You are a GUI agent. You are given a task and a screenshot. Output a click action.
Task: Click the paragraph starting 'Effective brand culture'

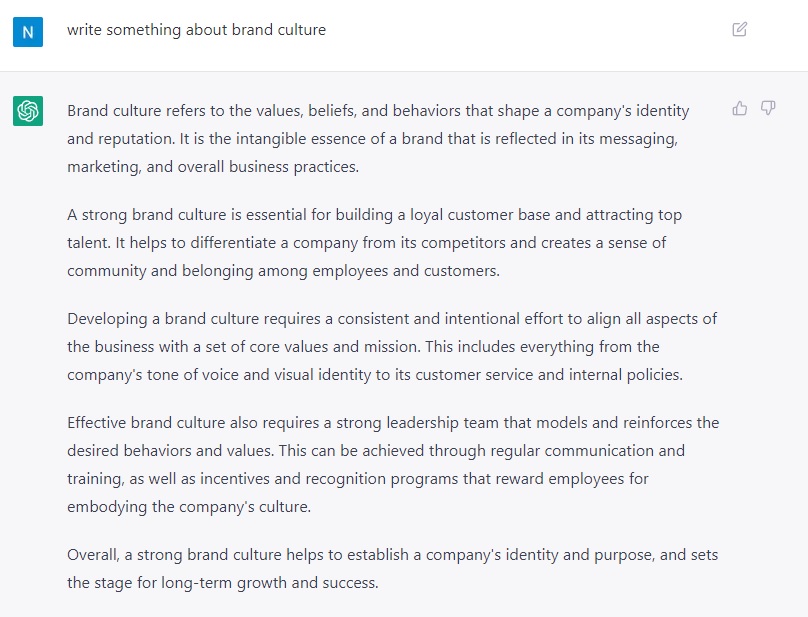[393, 464]
